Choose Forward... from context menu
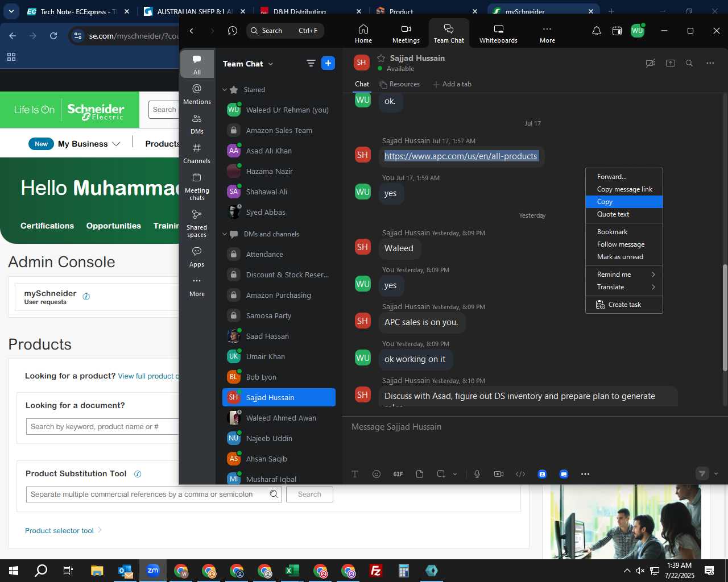Viewport: 728px width, 582px height. point(624,177)
